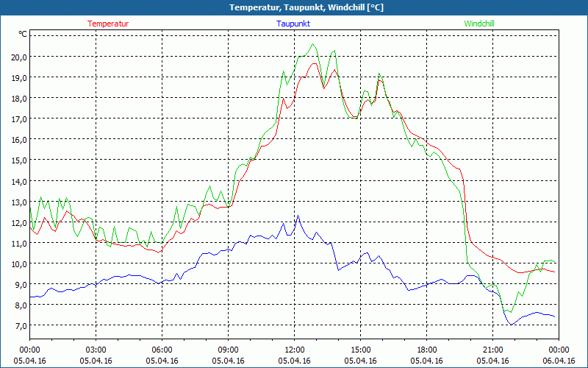
Task: Click the 18,0 y-axis value
Action: (x=20, y=99)
